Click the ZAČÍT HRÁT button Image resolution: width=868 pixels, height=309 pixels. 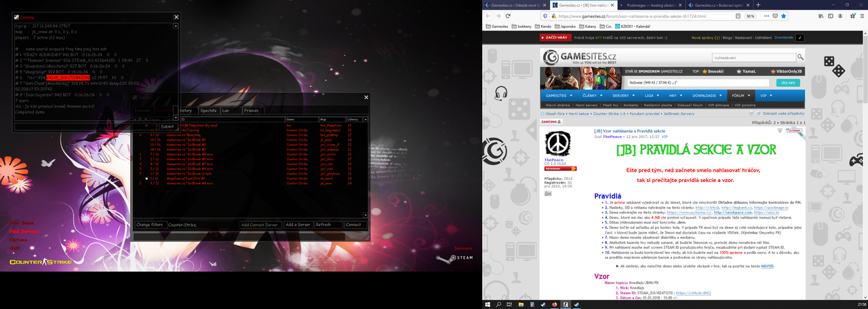(555, 37)
